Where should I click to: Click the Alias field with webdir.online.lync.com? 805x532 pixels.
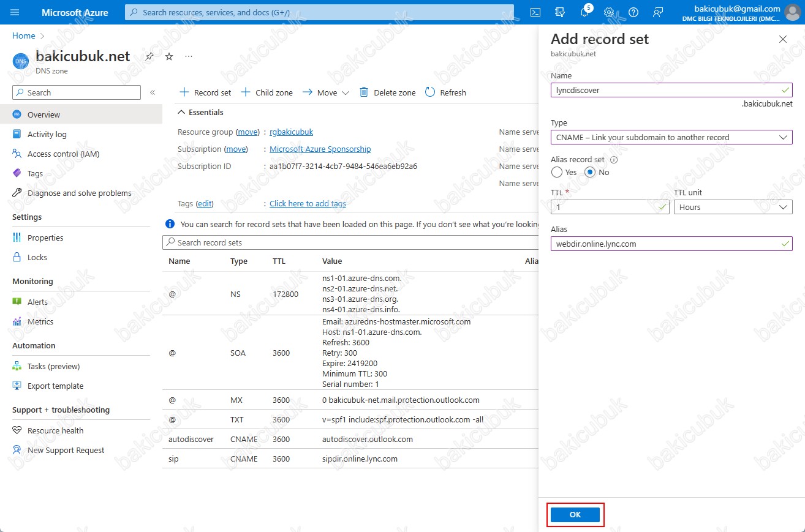[x=671, y=244]
